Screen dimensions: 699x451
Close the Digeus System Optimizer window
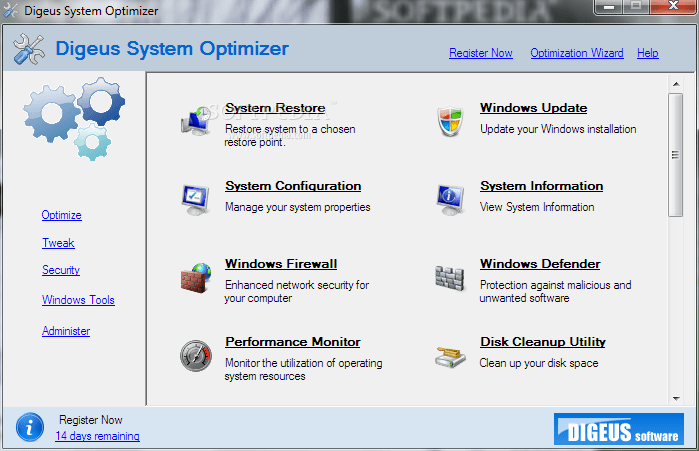(x=674, y=6)
